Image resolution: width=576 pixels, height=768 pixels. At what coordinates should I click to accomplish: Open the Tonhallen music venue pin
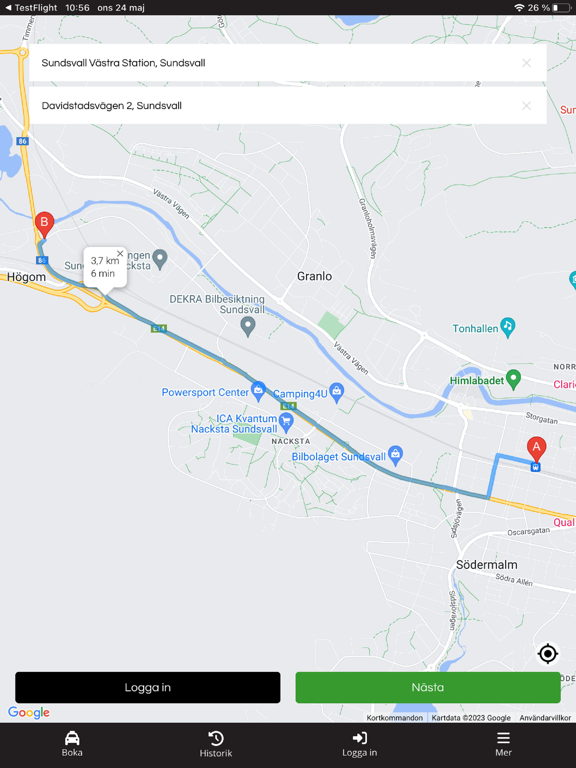(x=508, y=328)
